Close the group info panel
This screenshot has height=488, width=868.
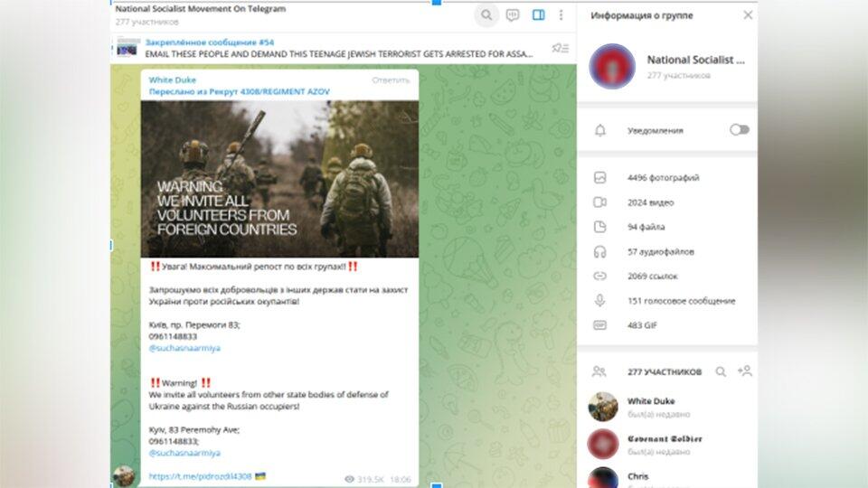[x=748, y=15]
